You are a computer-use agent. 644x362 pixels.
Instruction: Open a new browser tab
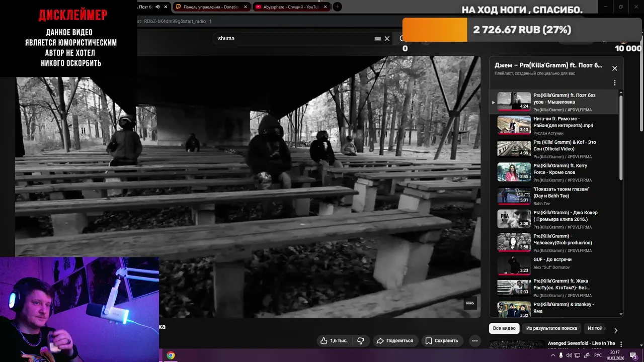pyautogui.click(x=338, y=7)
